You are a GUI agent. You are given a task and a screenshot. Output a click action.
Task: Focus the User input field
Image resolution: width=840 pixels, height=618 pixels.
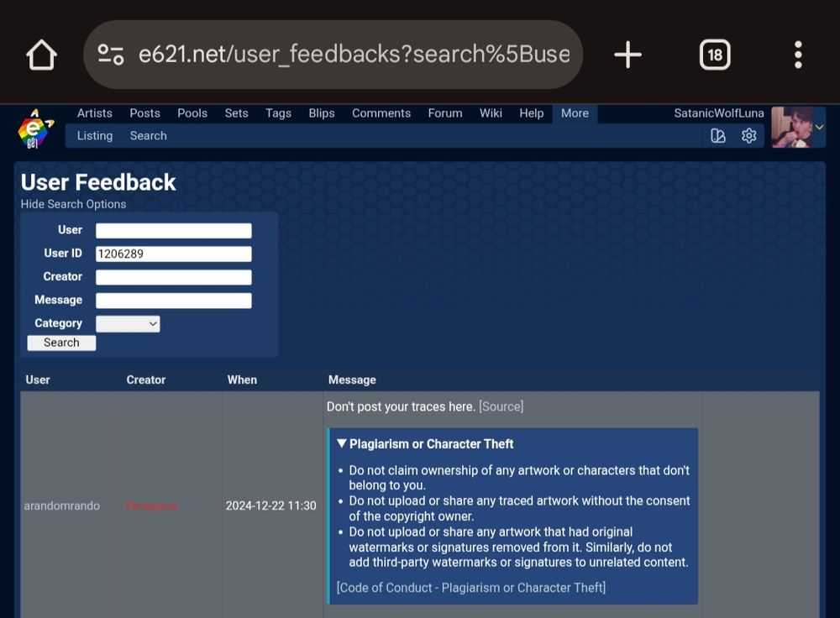[174, 231]
